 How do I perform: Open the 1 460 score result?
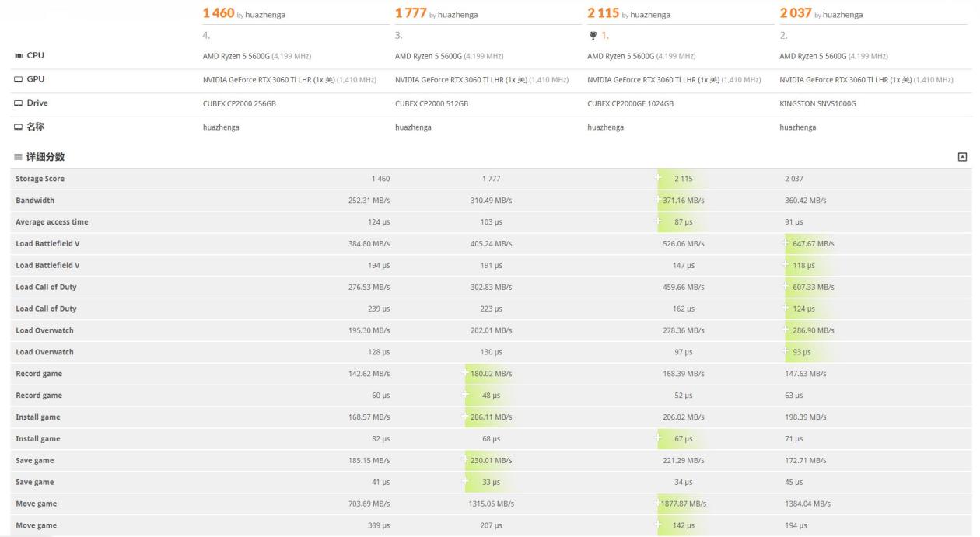pyautogui.click(x=219, y=13)
